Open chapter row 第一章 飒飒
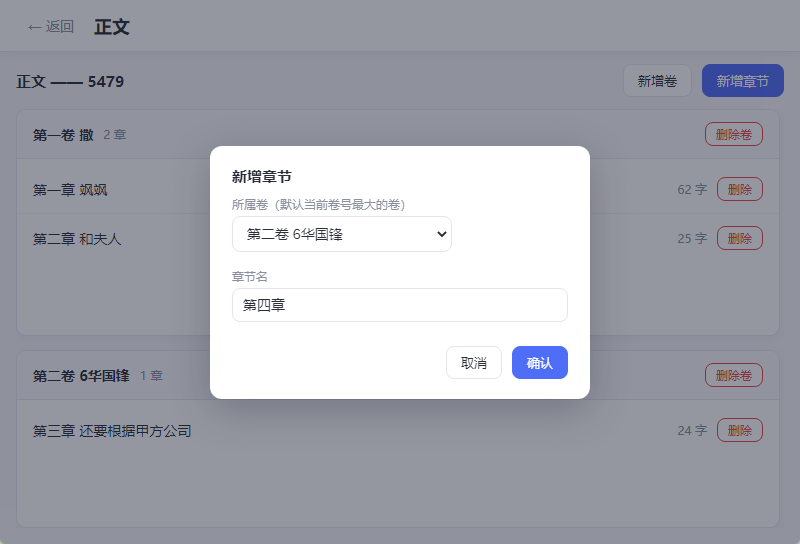 (398, 190)
